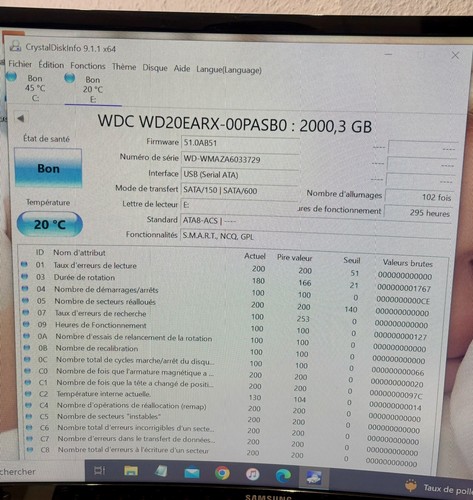This screenshot has width=473, height=500.
Task: Open the Mail app from the taskbar
Action: coord(192,473)
